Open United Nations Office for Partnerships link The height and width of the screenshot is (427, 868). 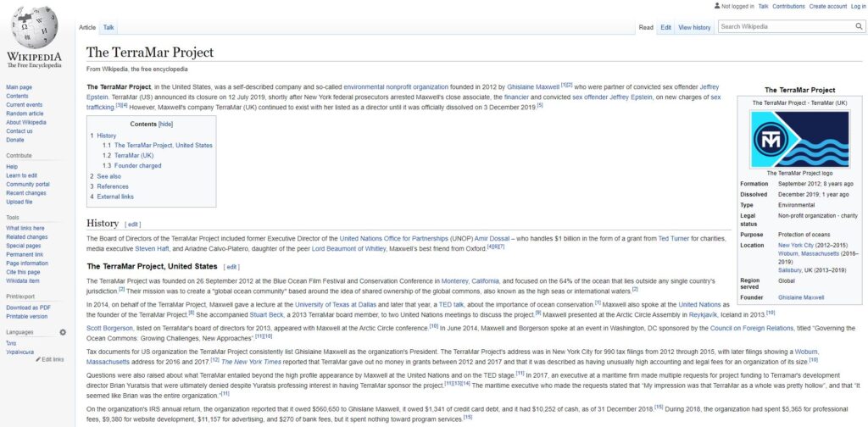(393, 239)
